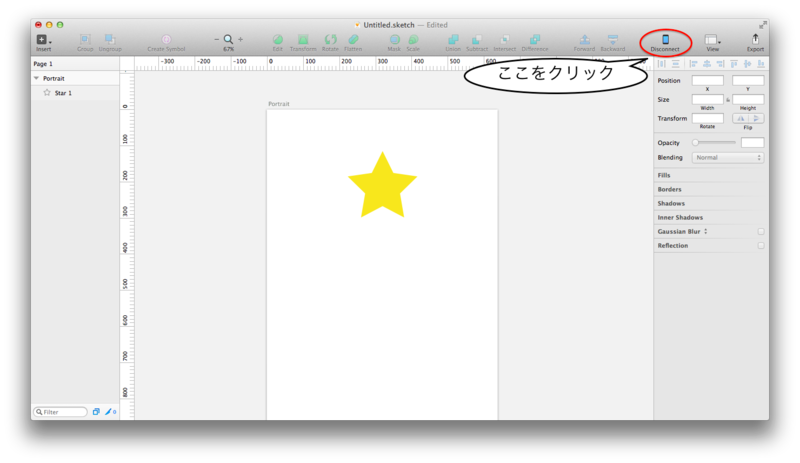Screen dimensions: 800x463
Task: Click the Fills section header
Action: pos(664,175)
